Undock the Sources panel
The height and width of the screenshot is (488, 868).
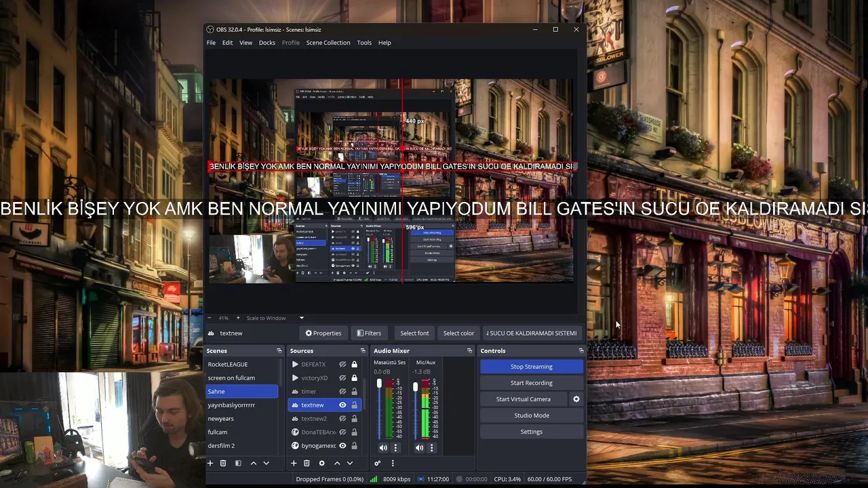pyautogui.click(x=363, y=350)
